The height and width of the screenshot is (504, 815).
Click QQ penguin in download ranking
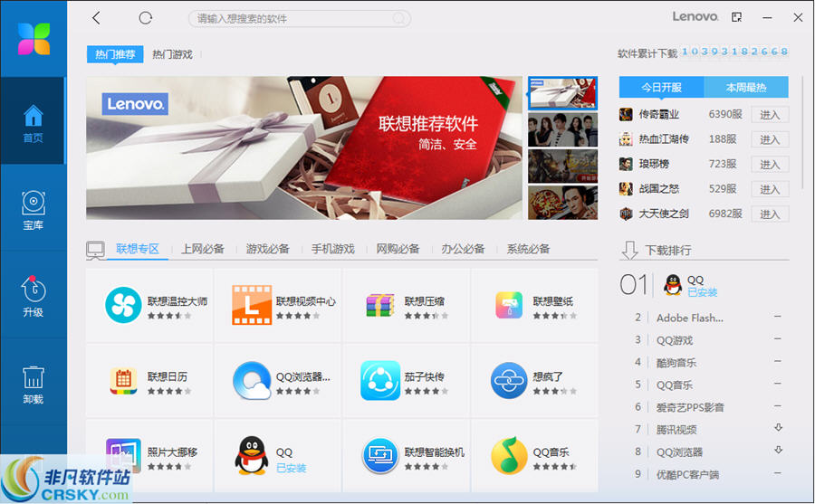coord(673,285)
